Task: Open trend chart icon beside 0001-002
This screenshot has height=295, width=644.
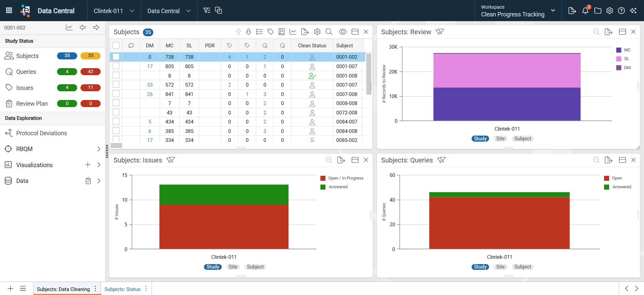Action: pyautogui.click(x=69, y=28)
